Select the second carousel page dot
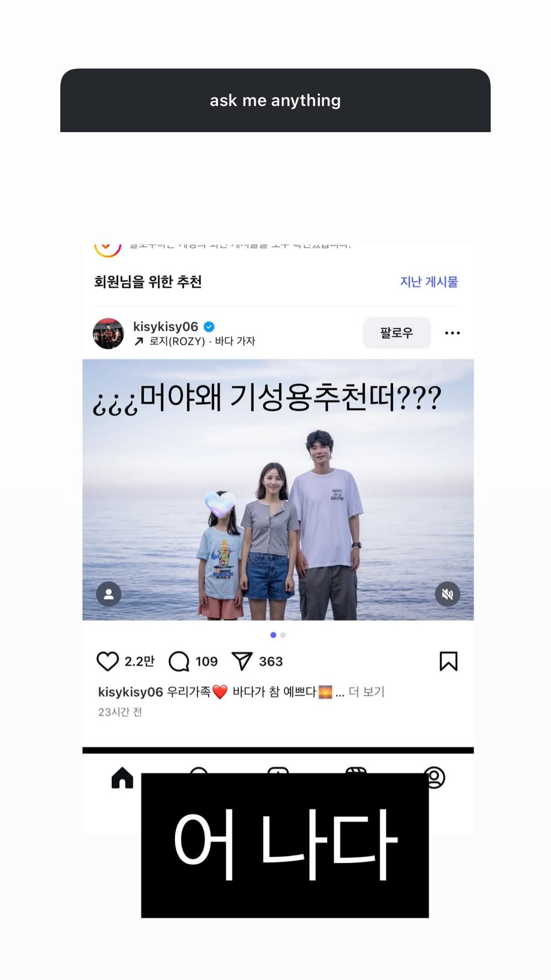This screenshot has width=551, height=980. (x=283, y=635)
